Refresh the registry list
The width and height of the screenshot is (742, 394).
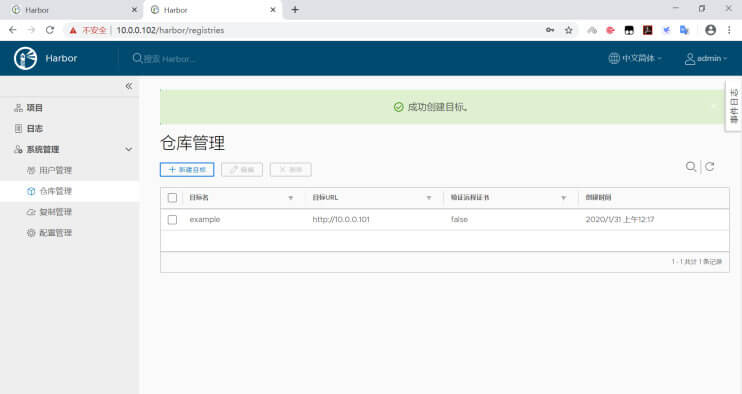pyautogui.click(x=710, y=166)
